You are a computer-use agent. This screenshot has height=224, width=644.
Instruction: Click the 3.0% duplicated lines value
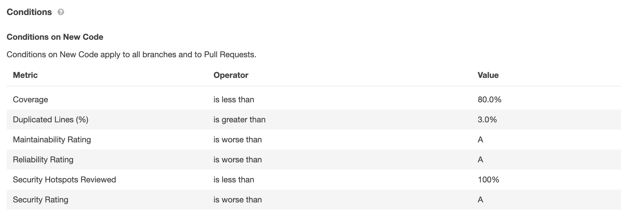point(487,120)
